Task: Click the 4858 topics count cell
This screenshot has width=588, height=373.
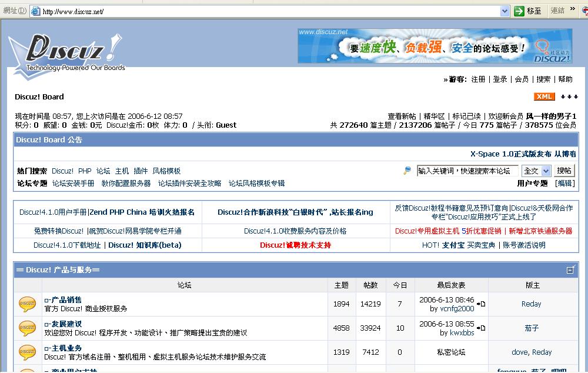Action: 341,328
